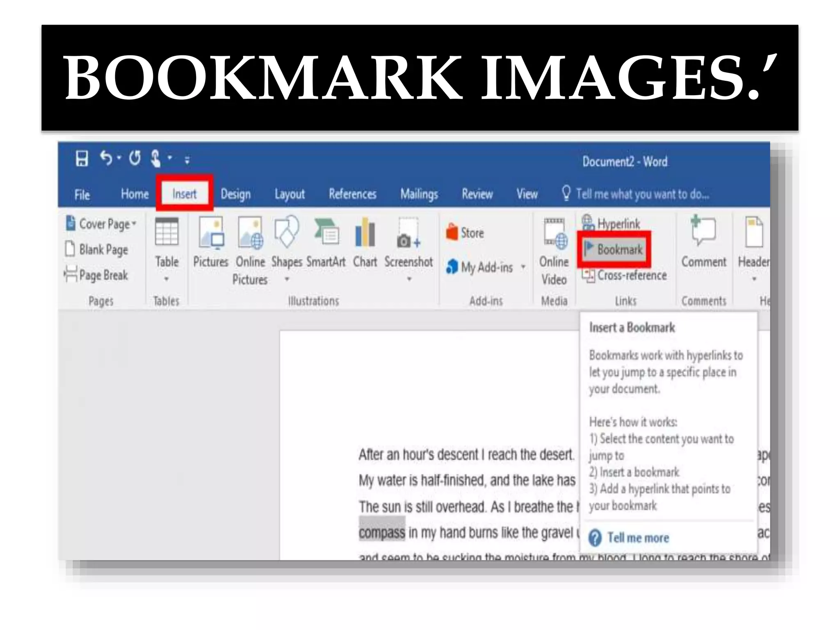Click the text After an hour's descent
The width and height of the screenshot is (840, 630).
pyautogui.click(x=418, y=454)
